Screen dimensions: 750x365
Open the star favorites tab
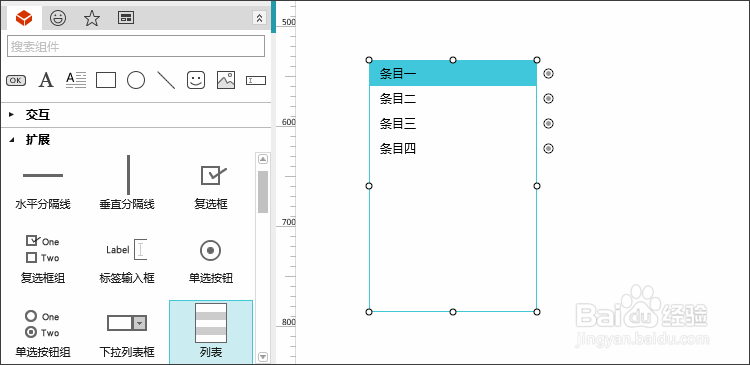[x=92, y=18]
